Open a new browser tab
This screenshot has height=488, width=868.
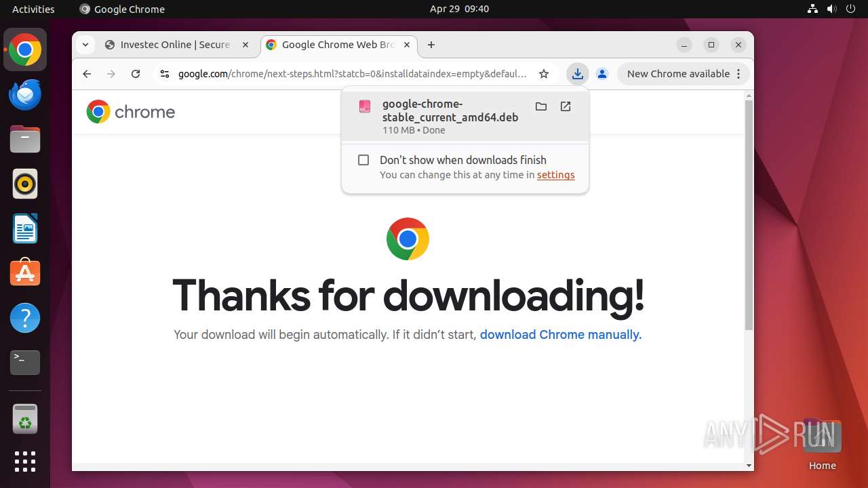[x=431, y=45]
